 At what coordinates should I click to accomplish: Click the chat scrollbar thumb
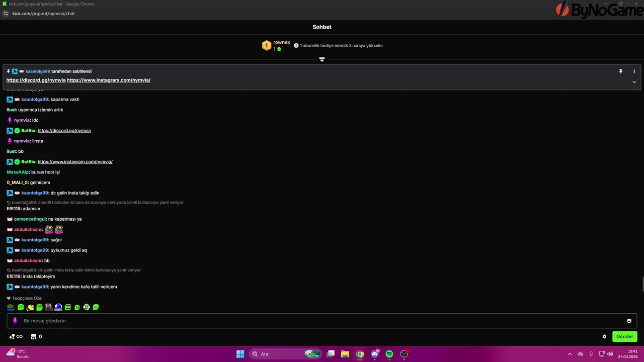(x=642, y=284)
